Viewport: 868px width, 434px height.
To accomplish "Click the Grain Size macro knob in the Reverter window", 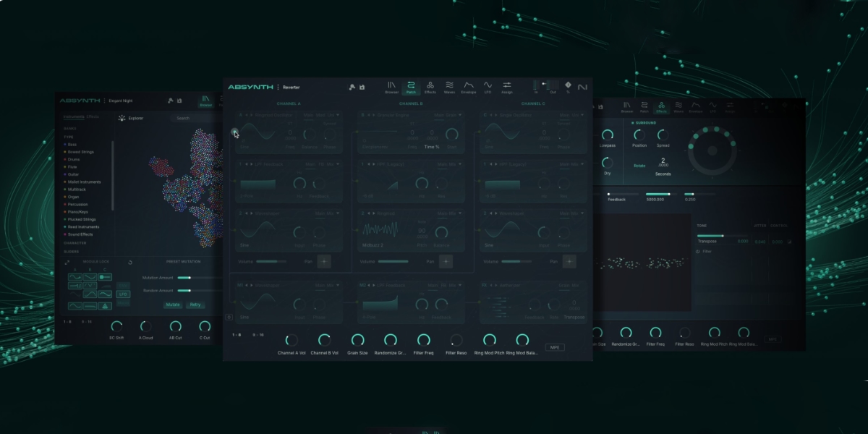I will (x=357, y=340).
